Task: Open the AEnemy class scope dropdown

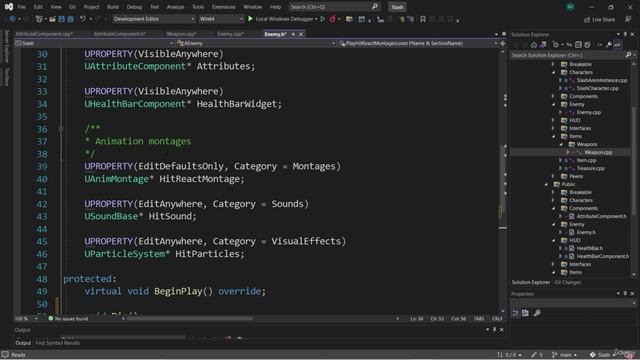Action: point(256,43)
